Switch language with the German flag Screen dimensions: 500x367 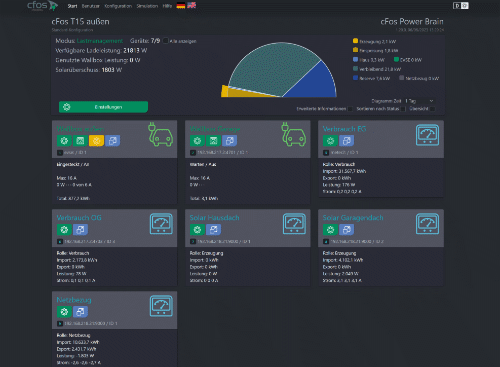pyautogui.click(x=181, y=6)
